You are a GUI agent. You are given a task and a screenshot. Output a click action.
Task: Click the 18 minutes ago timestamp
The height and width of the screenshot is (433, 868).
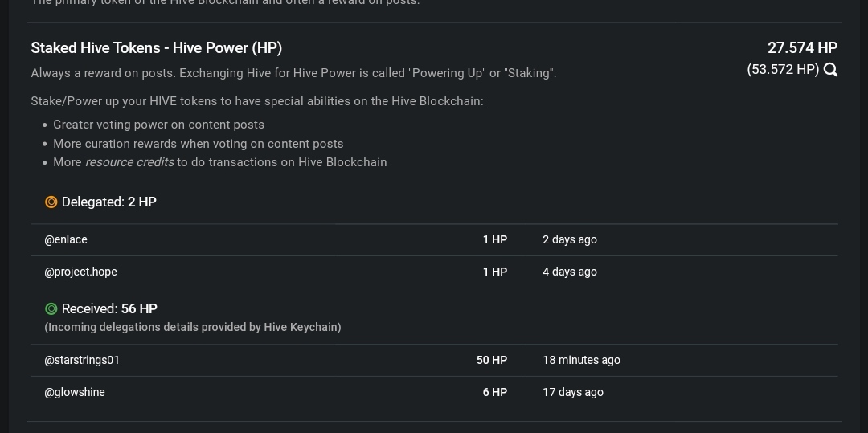coord(581,360)
